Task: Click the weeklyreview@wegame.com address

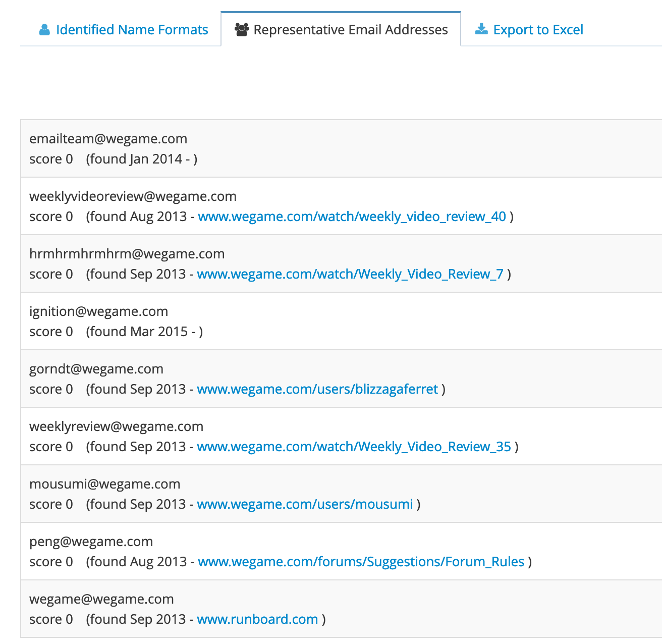Action: 117,426
